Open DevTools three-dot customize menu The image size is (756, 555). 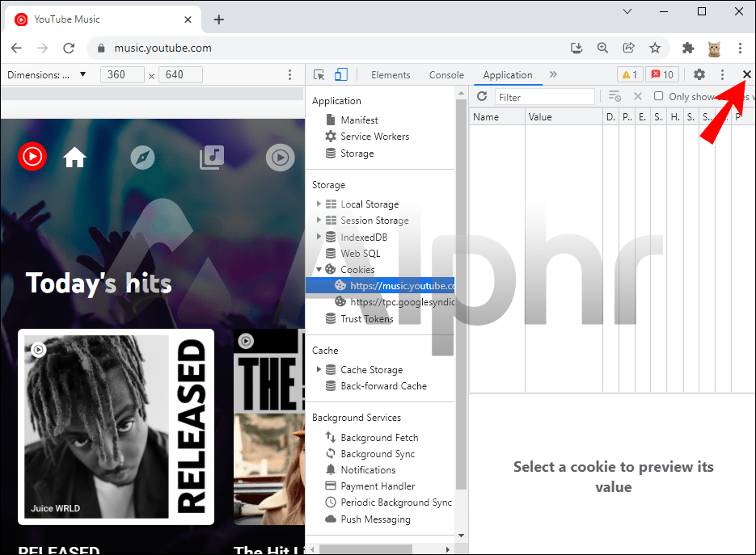point(722,74)
